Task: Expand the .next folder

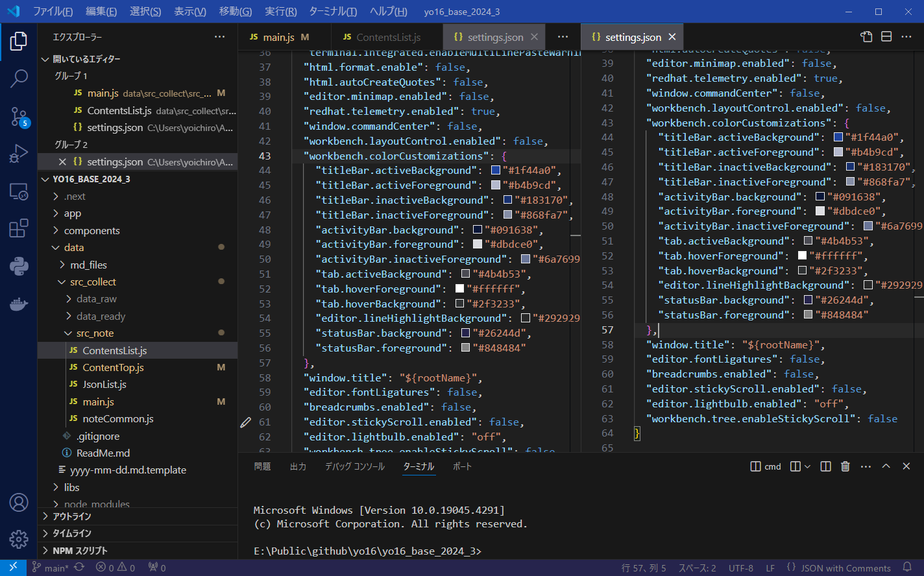Action: pyautogui.click(x=56, y=197)
